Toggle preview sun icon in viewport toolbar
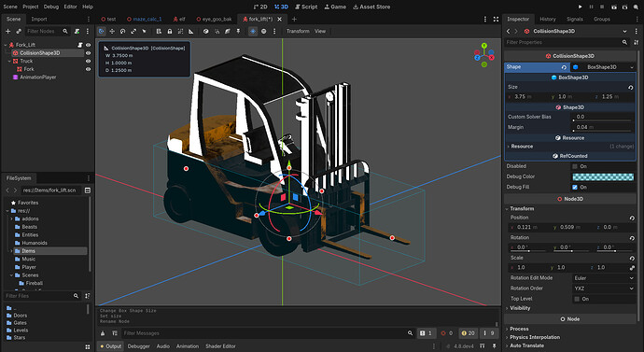 pos(253,31)
